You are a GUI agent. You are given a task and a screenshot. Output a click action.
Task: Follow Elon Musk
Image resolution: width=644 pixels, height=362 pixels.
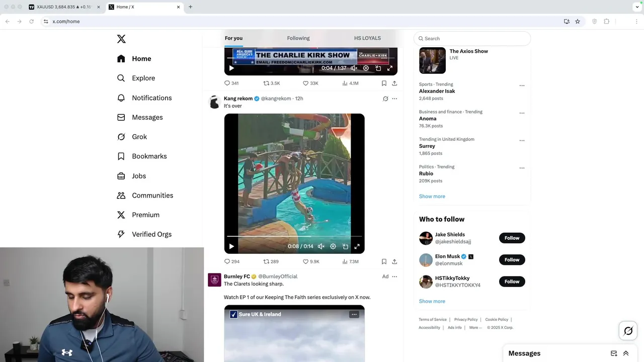click(512, 259)
